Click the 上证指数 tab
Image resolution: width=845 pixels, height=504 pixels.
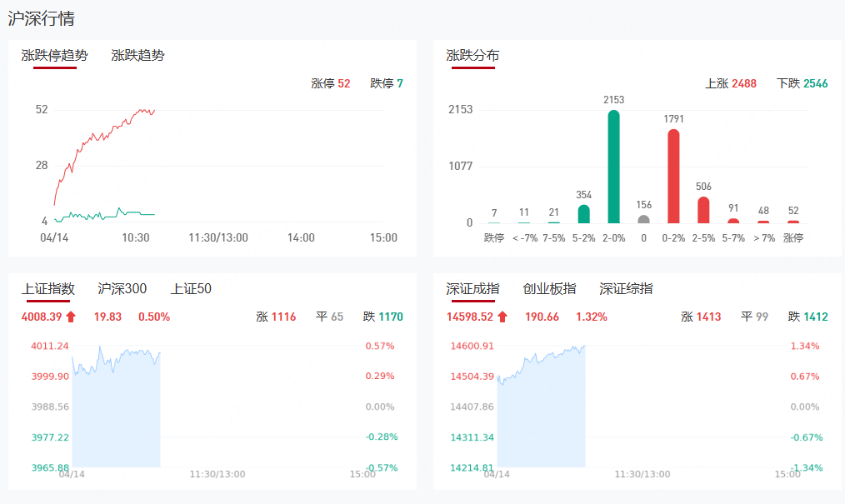pos(48,289)
